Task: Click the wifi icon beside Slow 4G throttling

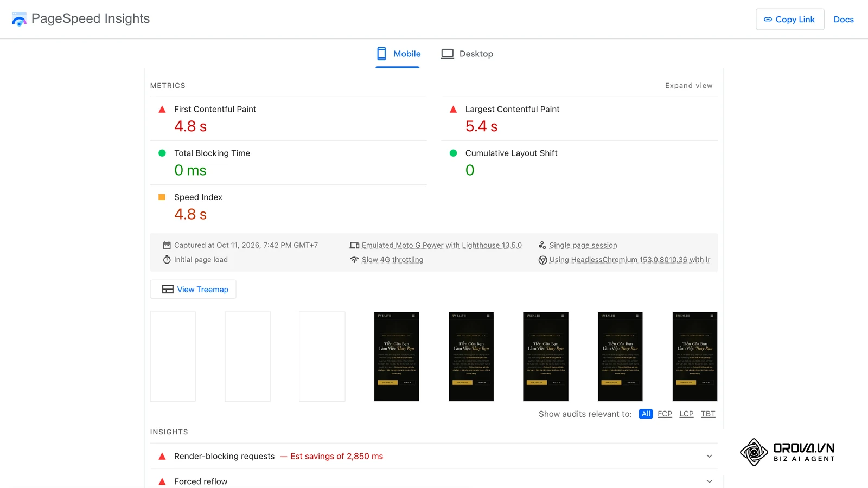Action: point(354,260)
